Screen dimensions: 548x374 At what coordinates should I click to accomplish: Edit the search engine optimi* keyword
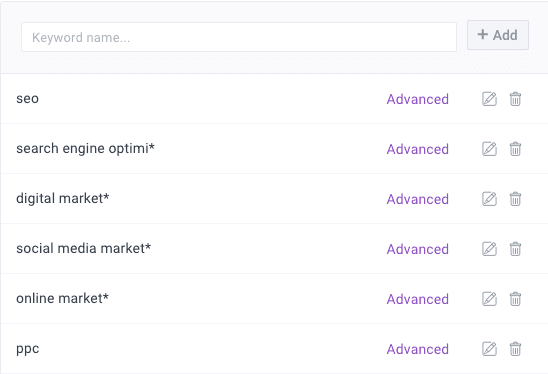pos(489,149)
